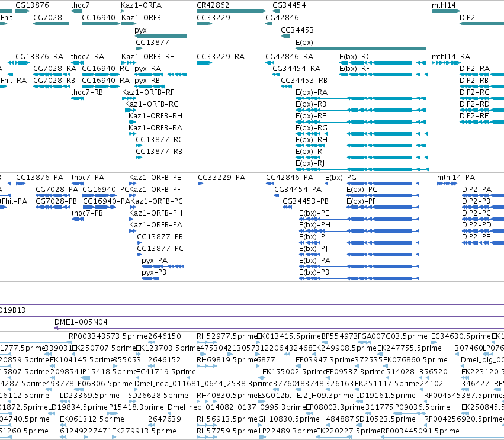
Task: Select the mthl14-RA transcript glyph
Action: pos(446,63)
